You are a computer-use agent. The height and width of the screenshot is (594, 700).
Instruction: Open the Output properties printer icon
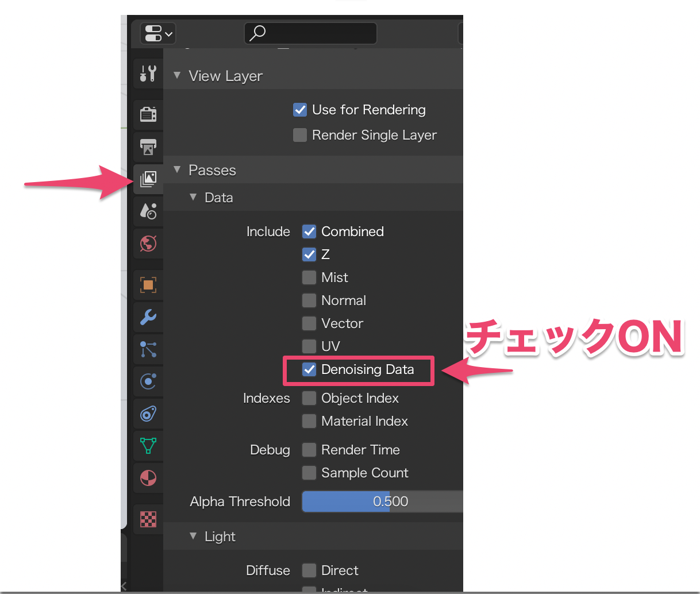tap(148, 147)
